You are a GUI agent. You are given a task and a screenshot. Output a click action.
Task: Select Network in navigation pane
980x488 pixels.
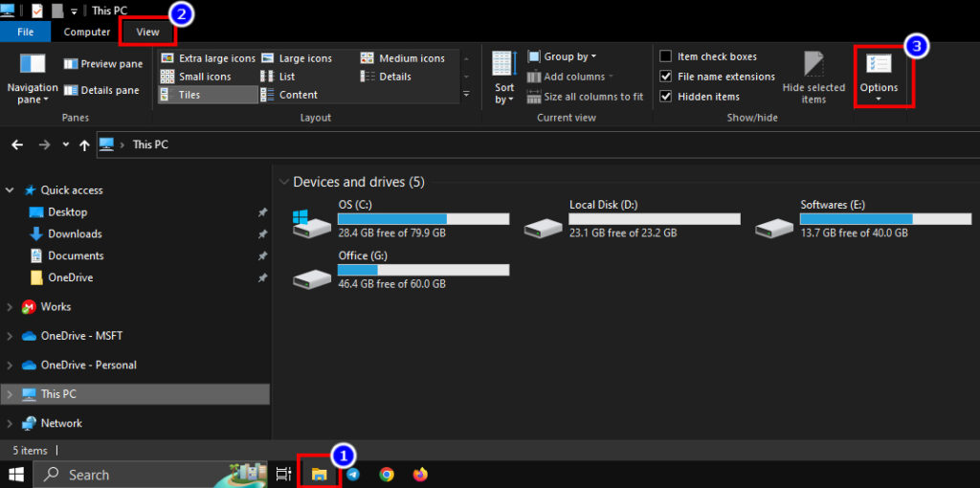coord(61,423)
